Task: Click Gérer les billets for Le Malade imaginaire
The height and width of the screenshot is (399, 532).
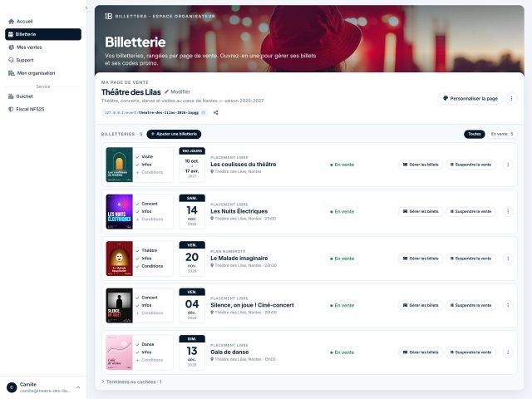Action: click(421, 259)
